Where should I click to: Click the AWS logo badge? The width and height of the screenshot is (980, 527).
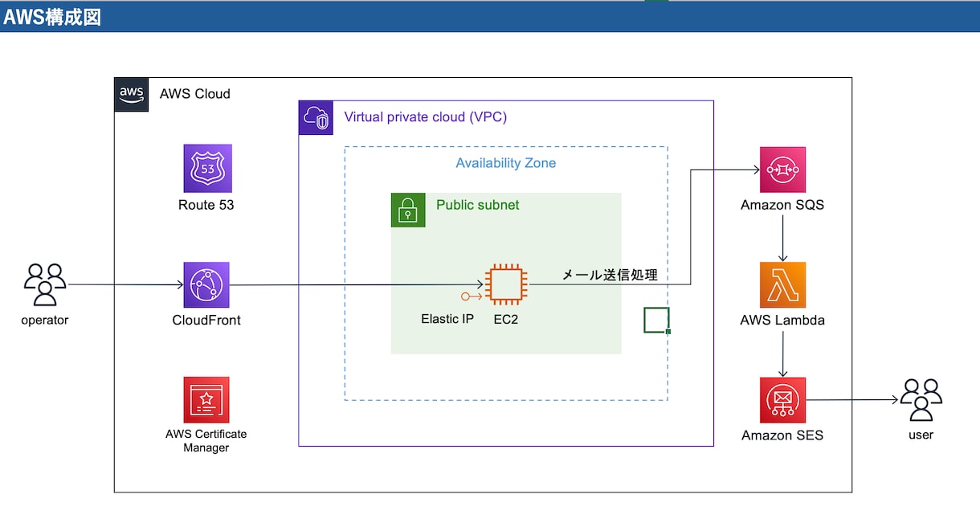[x=132, y=95]
